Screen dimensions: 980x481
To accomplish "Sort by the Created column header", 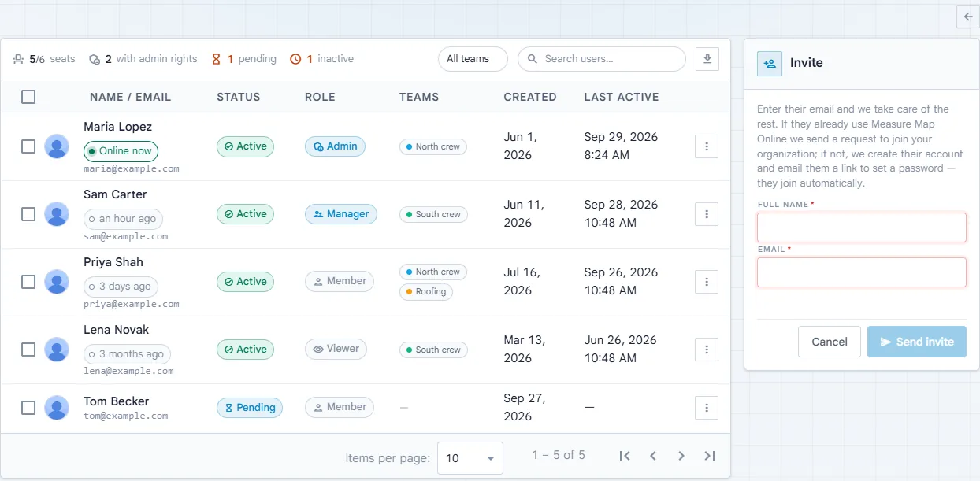I will (530, 97).
